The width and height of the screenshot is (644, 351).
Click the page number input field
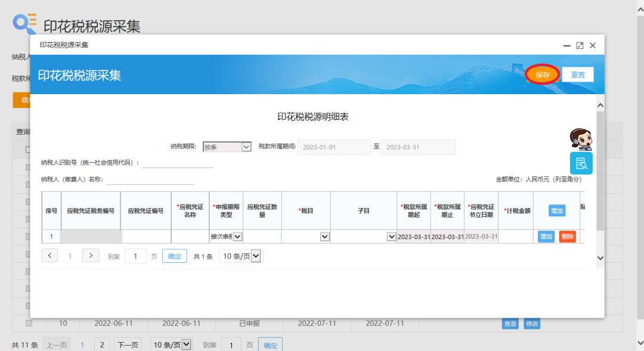136,255
